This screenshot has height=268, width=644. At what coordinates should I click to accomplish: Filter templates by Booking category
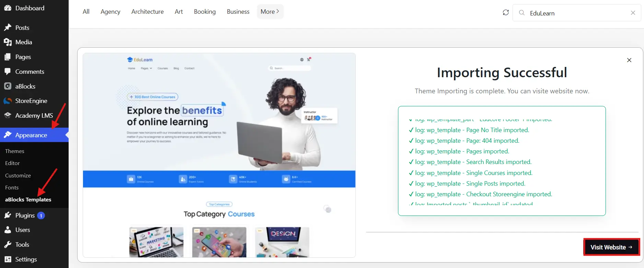[205, 12]
